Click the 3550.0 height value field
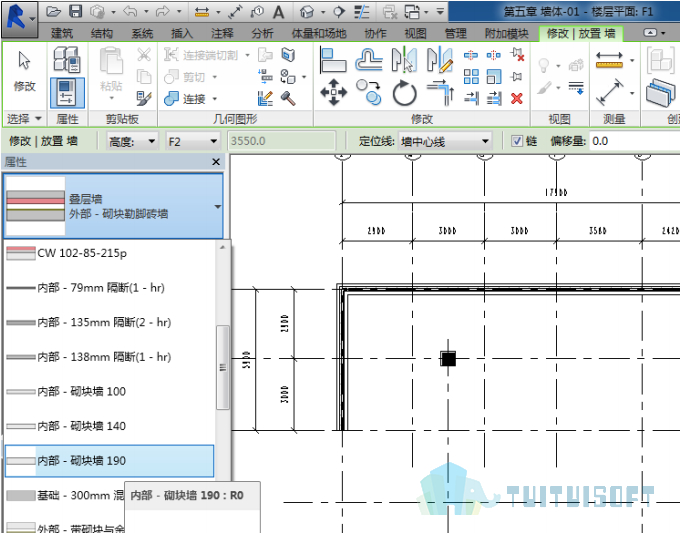 tap(281, 141)
